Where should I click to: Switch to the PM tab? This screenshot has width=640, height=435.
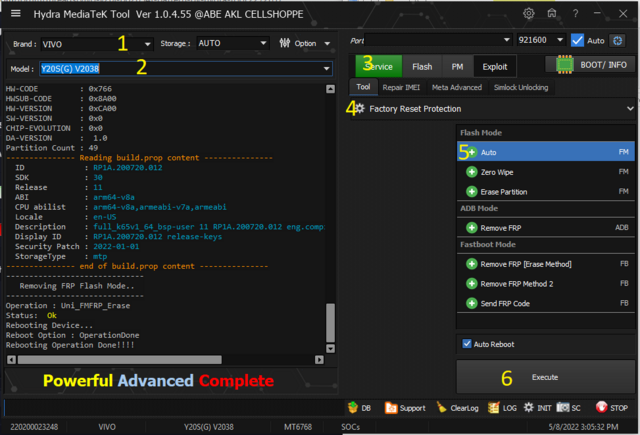click(457, 66)
